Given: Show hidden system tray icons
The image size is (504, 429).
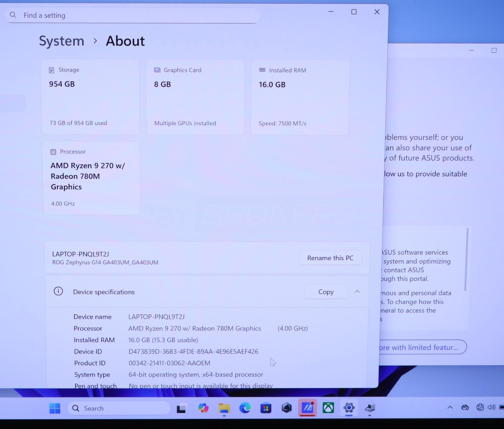Looking at the screenshot, I should click(x=450, y=408).
